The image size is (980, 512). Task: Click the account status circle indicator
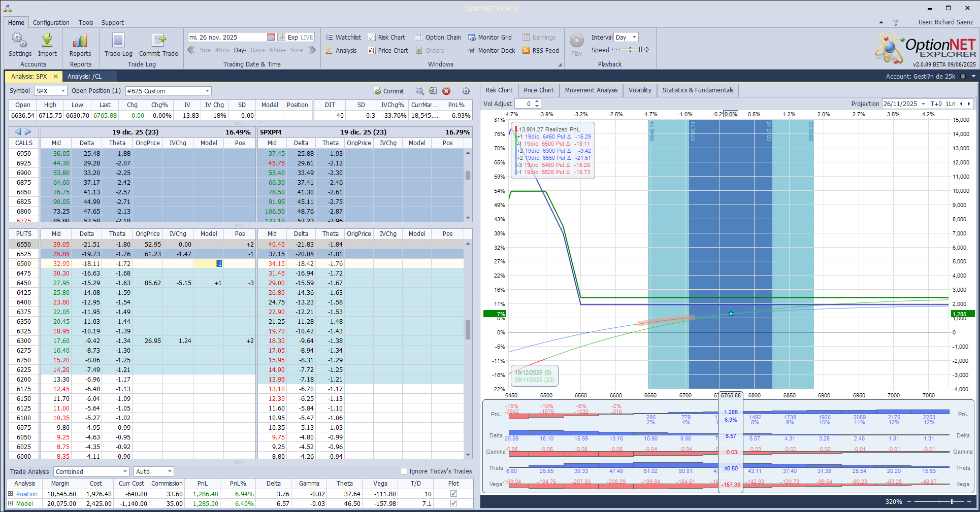[963, 77]
